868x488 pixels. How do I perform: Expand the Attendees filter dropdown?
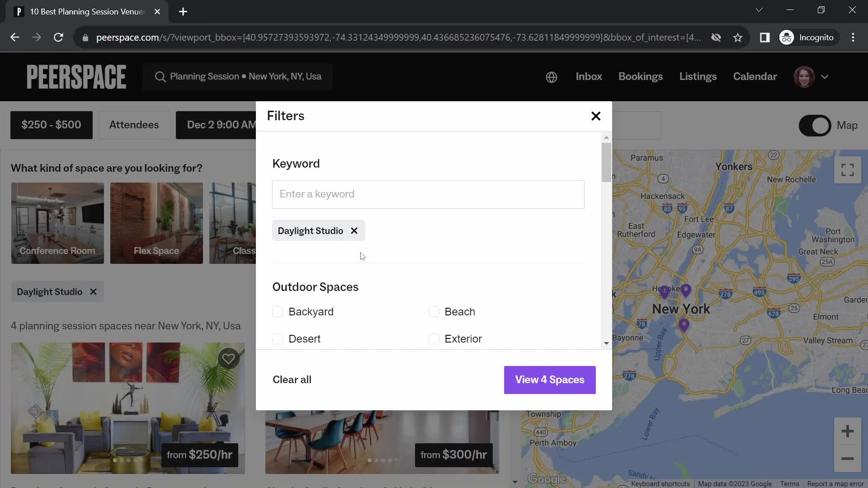(x=134, y=125)
